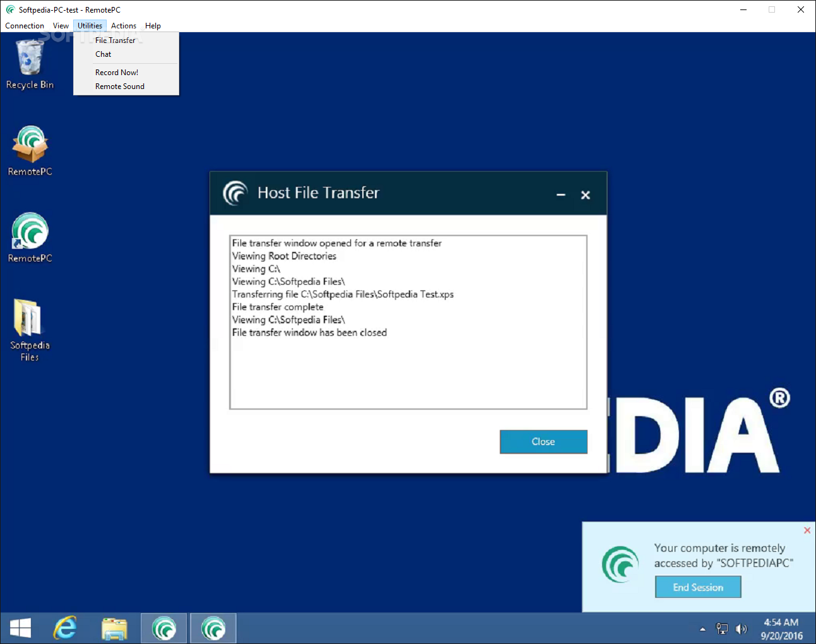Close the RemotePC main window
The height and width of the screenshot is (644, 816).
click(x=801, y=10)
